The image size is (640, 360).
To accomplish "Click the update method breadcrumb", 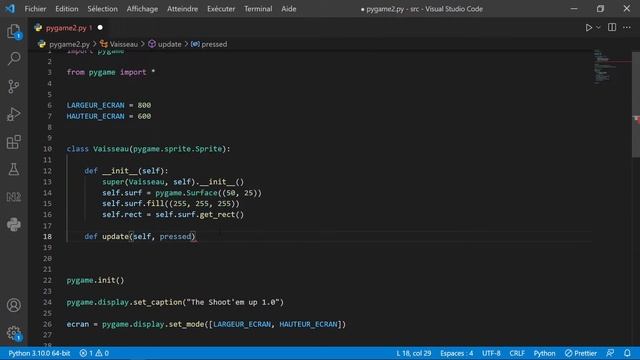I will point(169,44).
